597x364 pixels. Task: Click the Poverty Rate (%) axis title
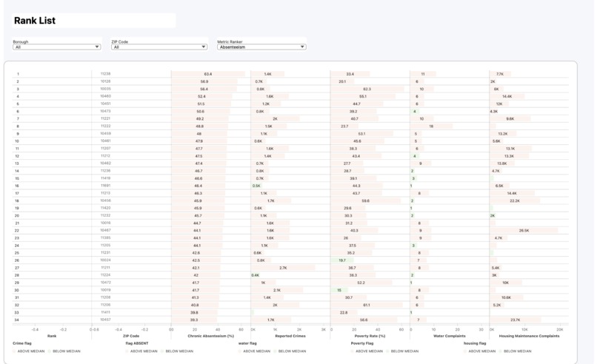pyautogui.click(x=370, y=336)
